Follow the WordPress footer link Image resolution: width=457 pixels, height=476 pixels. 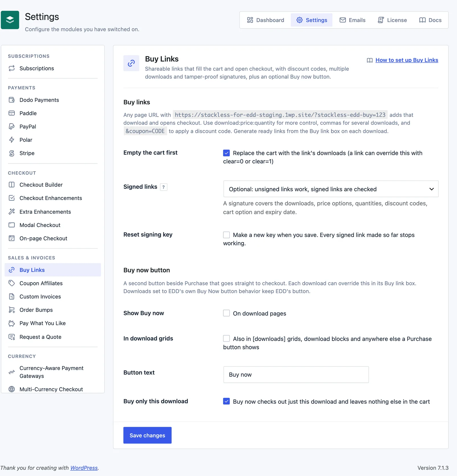pos(84,468)
